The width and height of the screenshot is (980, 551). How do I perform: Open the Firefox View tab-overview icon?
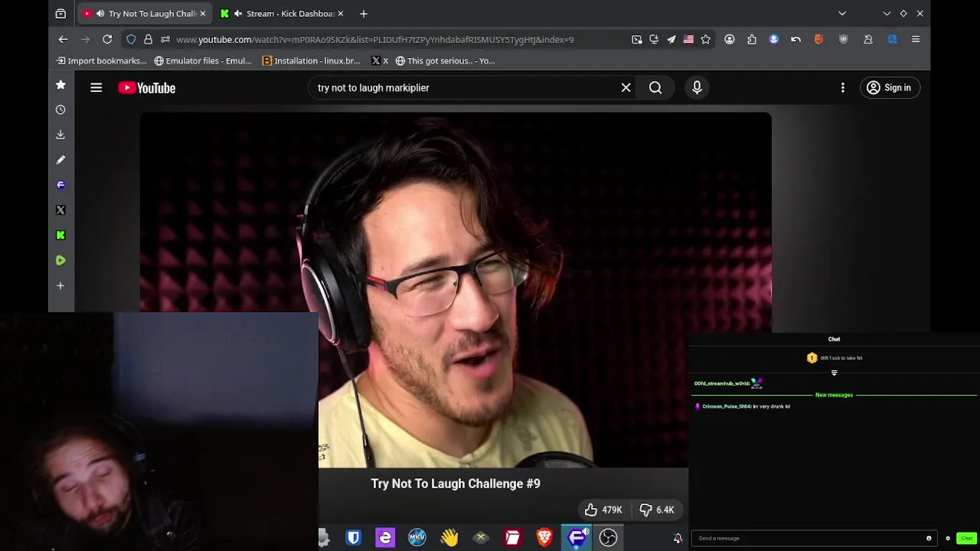click(60, 13)
